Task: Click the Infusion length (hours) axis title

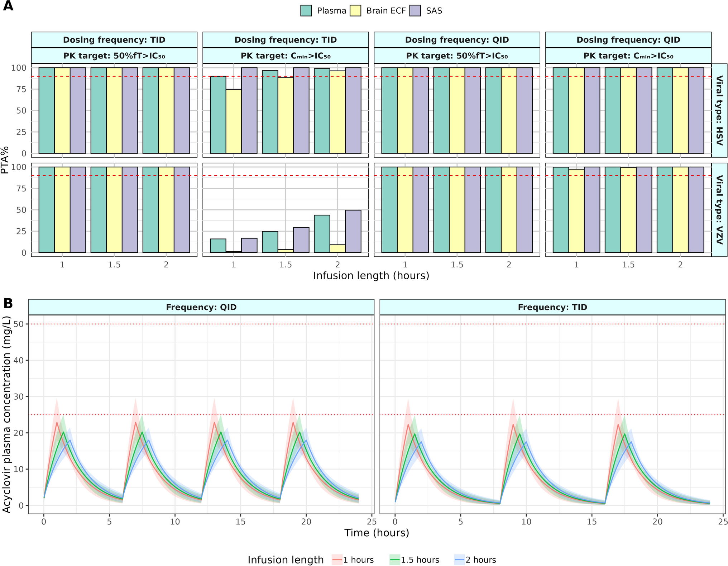Action: click(x=371, y=276)
